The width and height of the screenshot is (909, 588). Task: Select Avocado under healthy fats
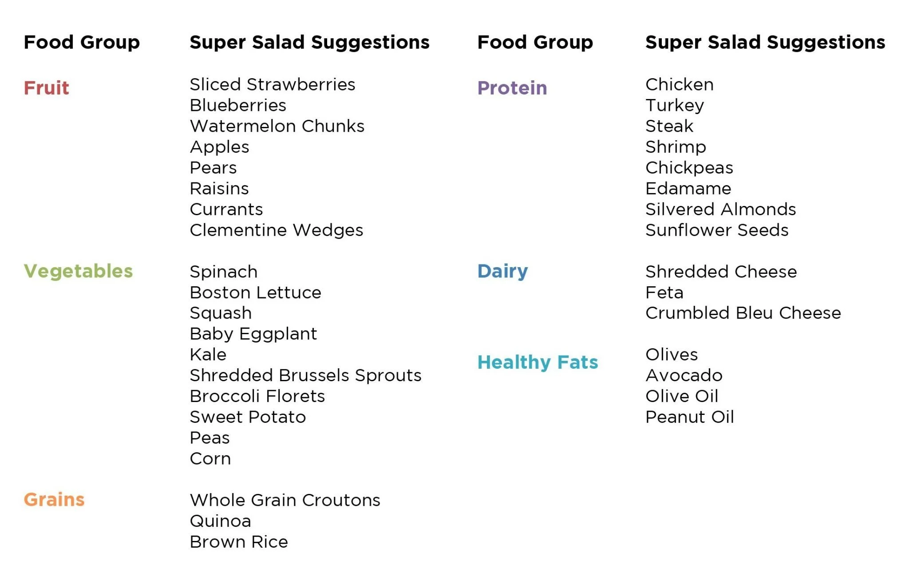click(x=684, y=375)
